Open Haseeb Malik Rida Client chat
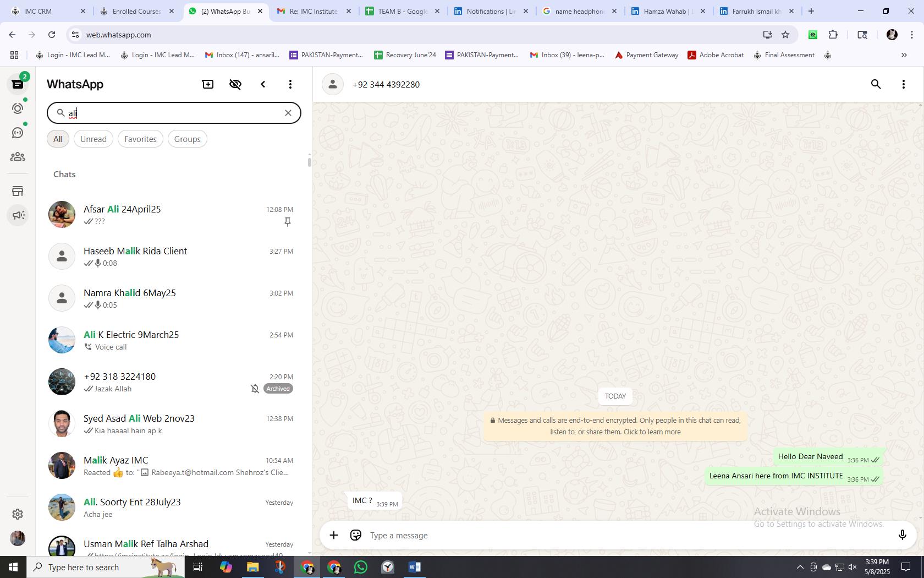The width and height of the screenshot is (924, 578). point(173,257)
